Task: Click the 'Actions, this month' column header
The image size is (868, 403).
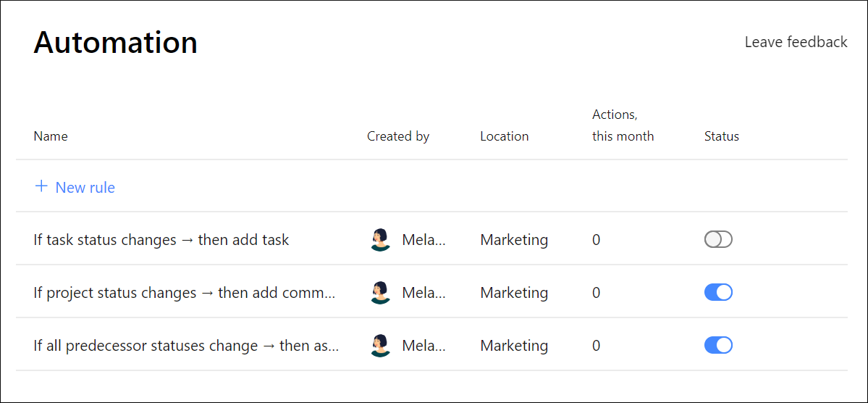Action: [x=623, y=125]
